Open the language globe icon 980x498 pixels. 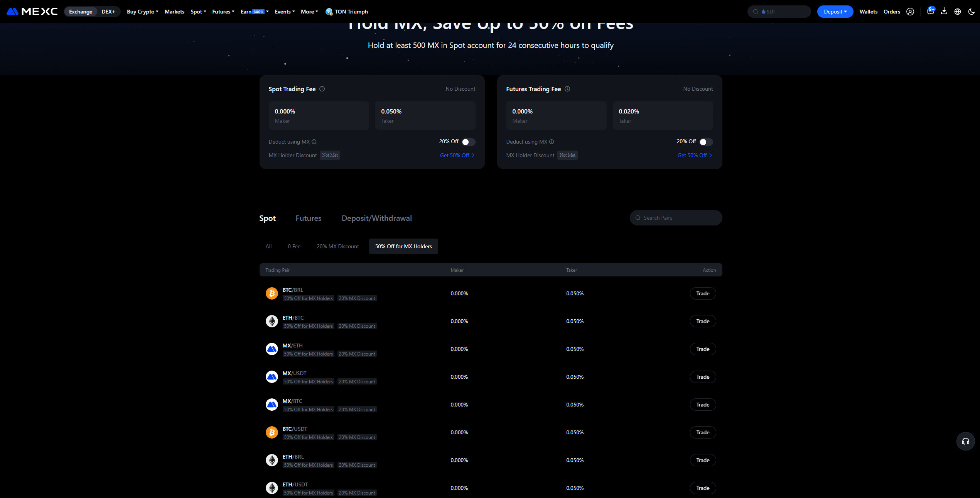click(958, 12)
